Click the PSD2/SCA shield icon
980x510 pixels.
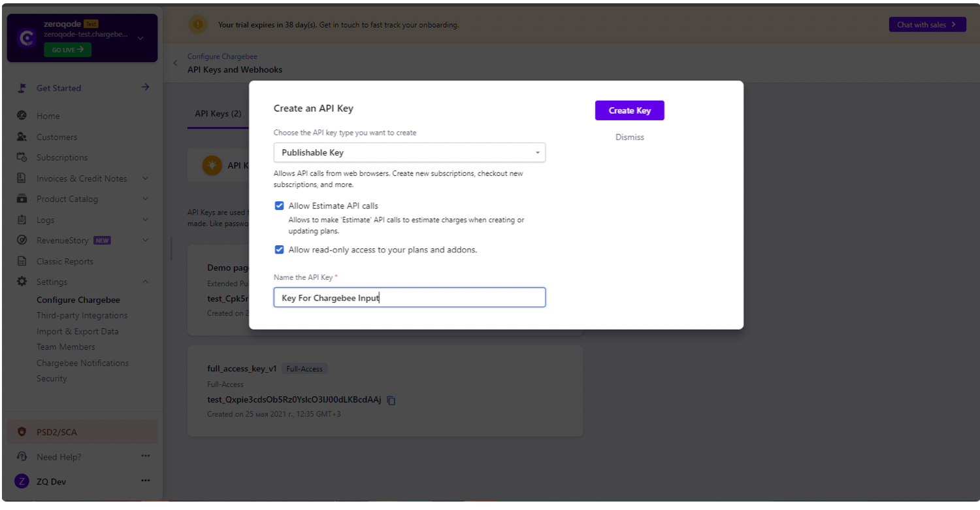pyautogui.click(x=22, y=432)
